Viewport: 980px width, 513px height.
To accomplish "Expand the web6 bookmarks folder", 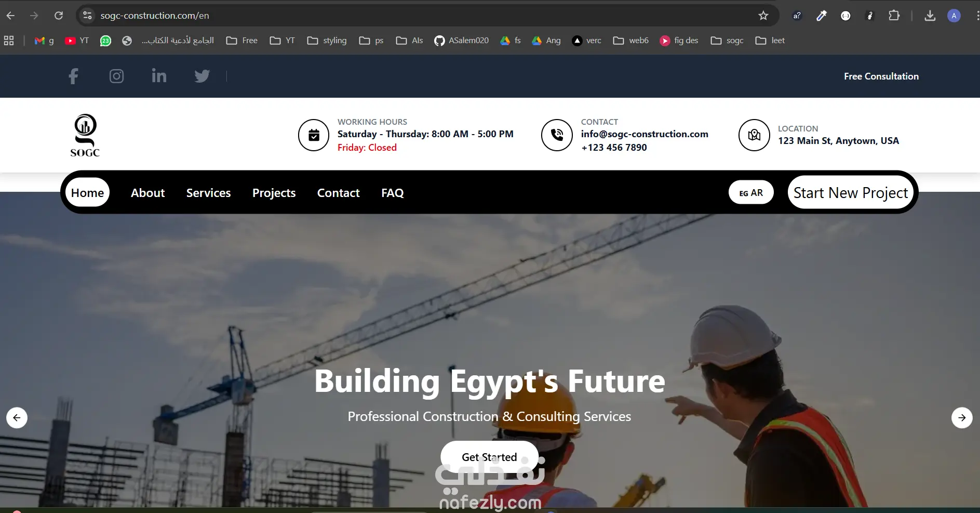I will (630, 41).
